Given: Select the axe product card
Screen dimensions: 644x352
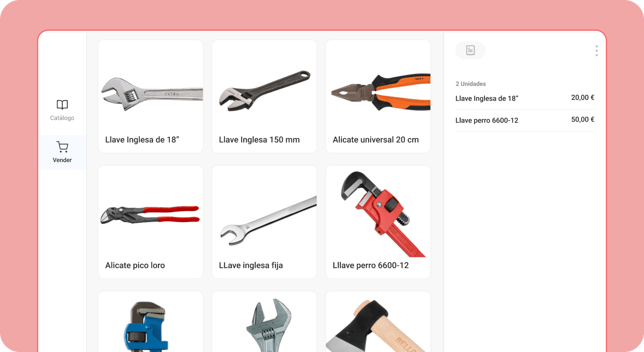Looking at the screenshot, I should 378,321.
